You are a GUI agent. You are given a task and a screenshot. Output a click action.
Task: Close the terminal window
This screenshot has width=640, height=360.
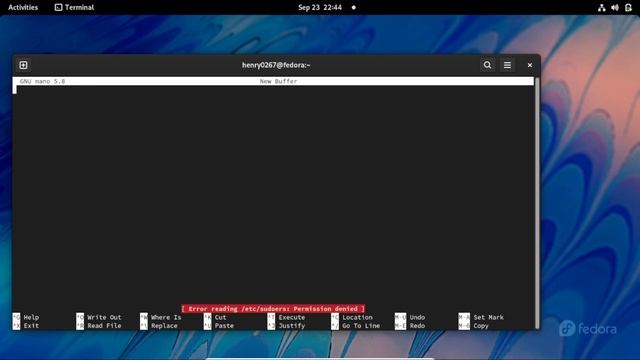tap(530, 65)
